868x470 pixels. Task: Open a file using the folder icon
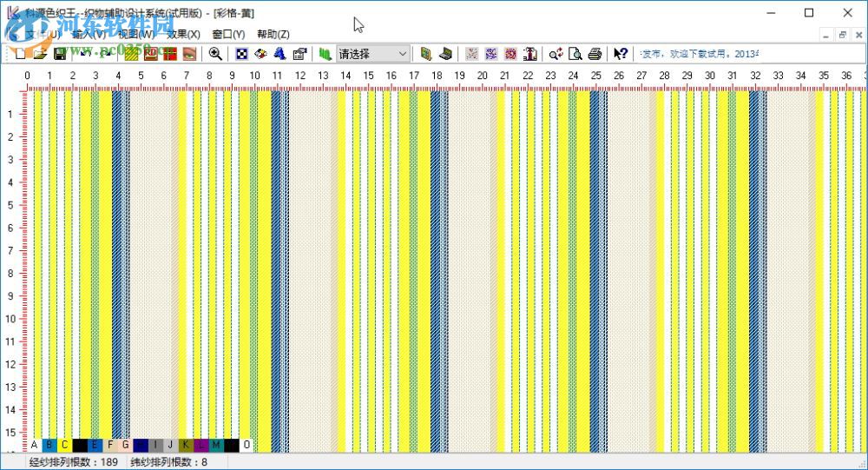40,54
